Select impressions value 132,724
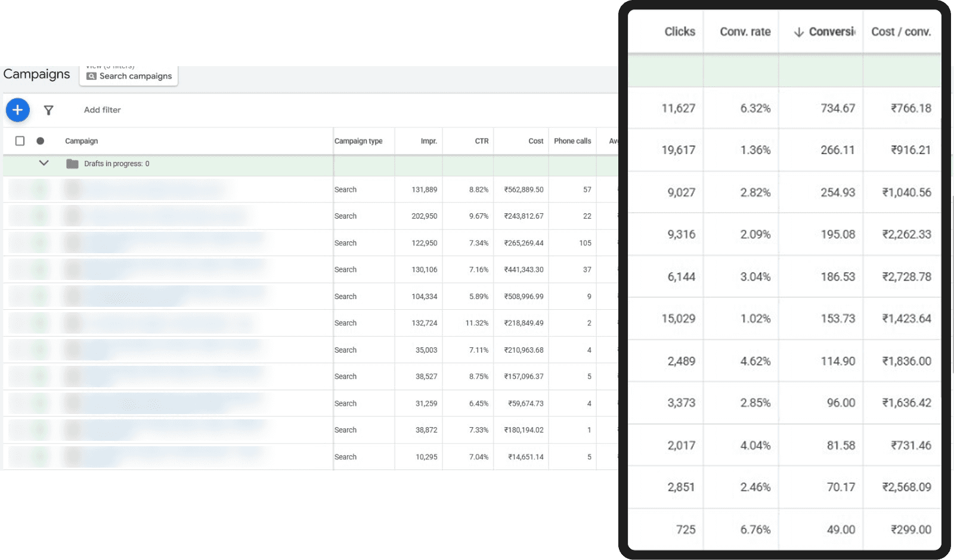 pyautogui.click(x=425, y=323)
